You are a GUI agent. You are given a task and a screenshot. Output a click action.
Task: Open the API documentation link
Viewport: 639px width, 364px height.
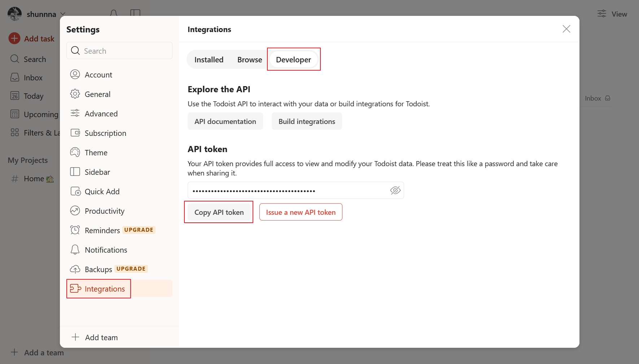(x=225, y=121)
